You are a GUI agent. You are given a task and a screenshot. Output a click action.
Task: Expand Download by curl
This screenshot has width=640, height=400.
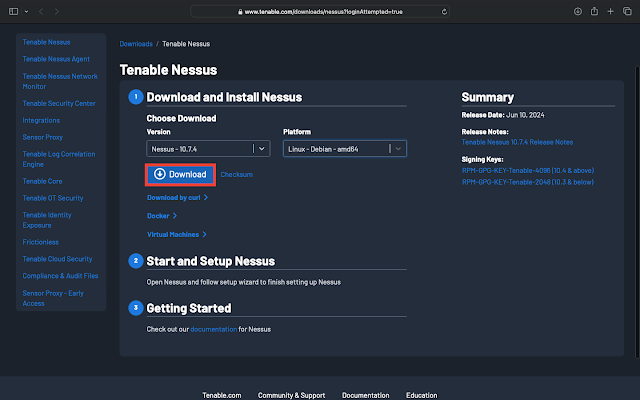click(x=178, y=198)
